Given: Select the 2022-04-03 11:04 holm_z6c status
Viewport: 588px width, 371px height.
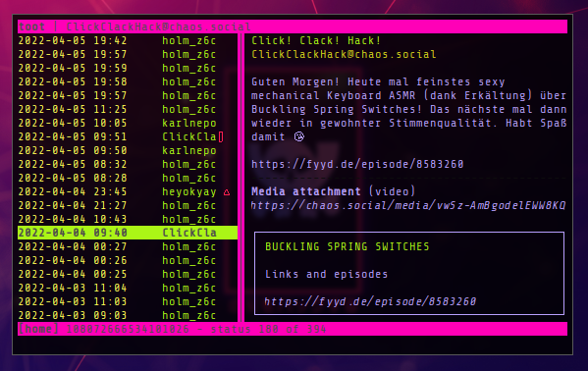Looking at the screenshot, I should [x=128, y=288].
